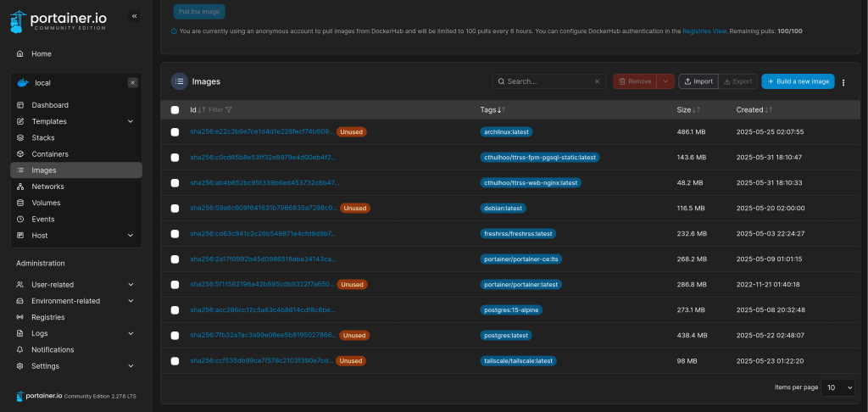Open Remove button dropdown arrow
Viewport: 868px width, 412px height.
click(x=665, y=81)
